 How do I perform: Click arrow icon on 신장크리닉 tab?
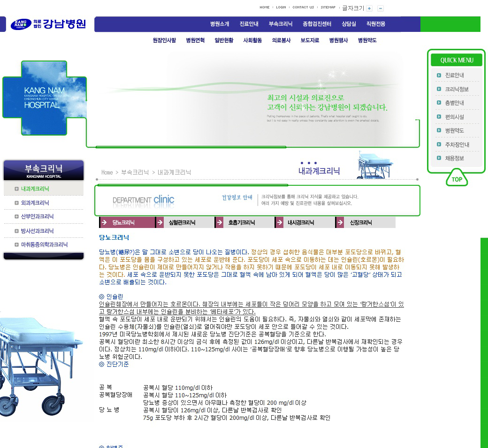[340, 223]
